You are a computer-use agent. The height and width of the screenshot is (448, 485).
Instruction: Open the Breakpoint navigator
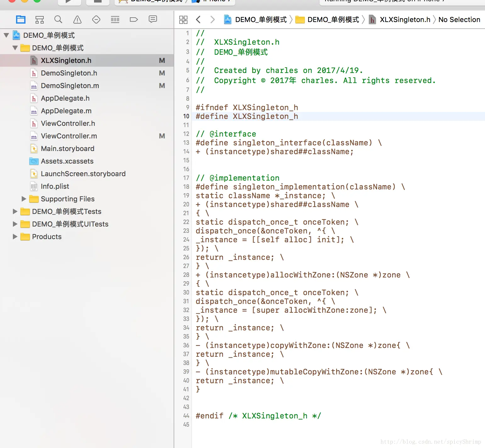pyautogui.click(x=134, y=20)
